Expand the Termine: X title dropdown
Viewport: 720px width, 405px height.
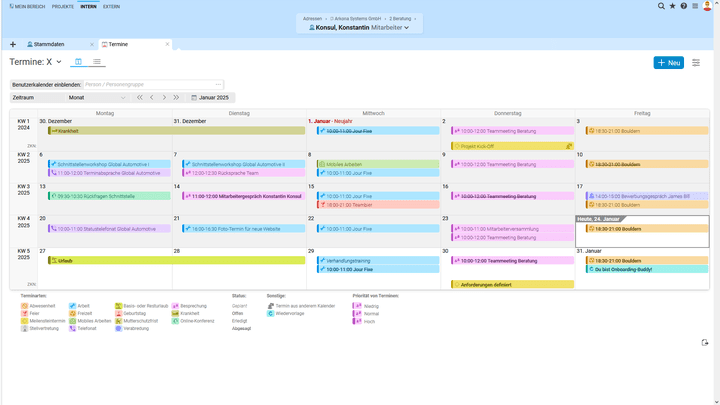[x=58, y=62]
